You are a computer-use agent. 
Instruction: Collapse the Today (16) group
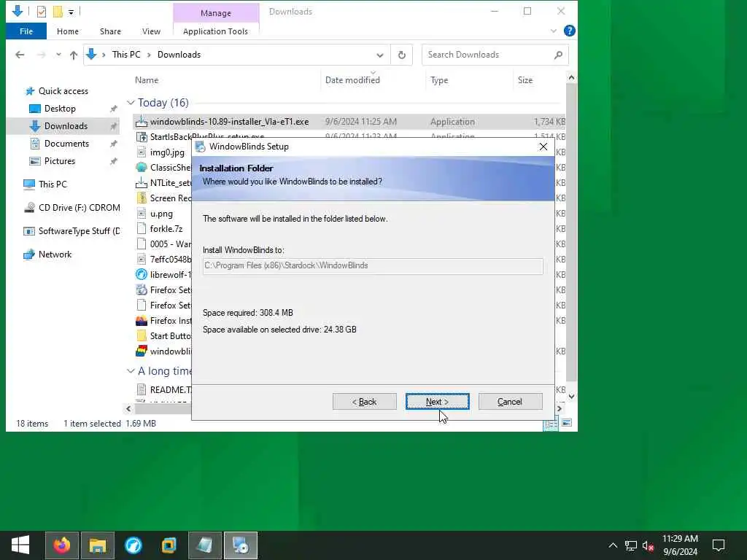(x=131, y=103)
